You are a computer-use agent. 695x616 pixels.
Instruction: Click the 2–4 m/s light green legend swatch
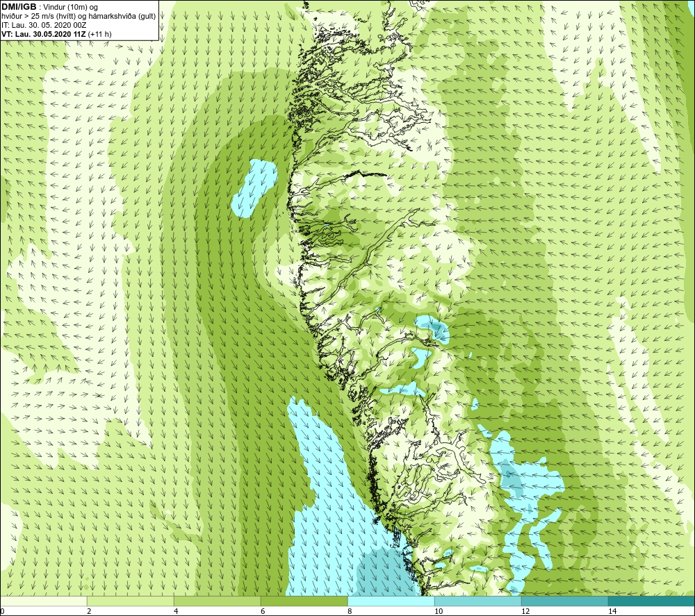pos(131,601)
